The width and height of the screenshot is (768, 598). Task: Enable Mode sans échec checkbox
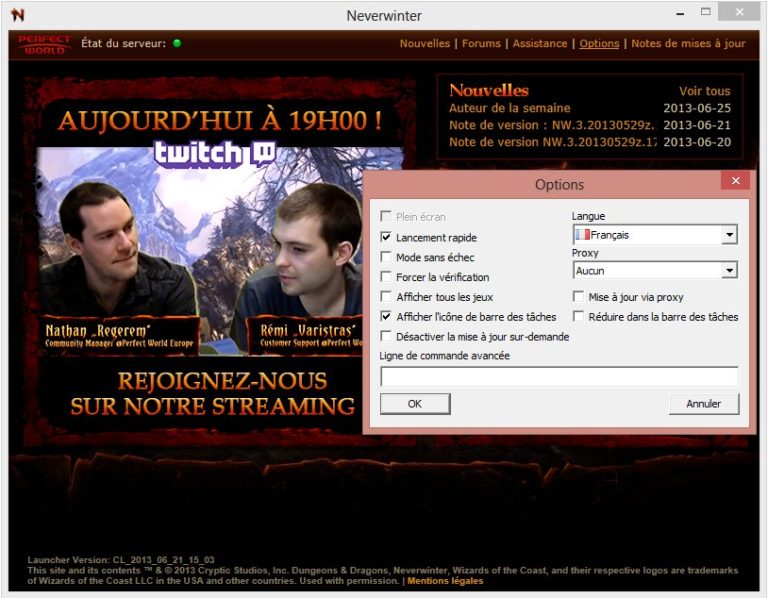pos(386,257)
